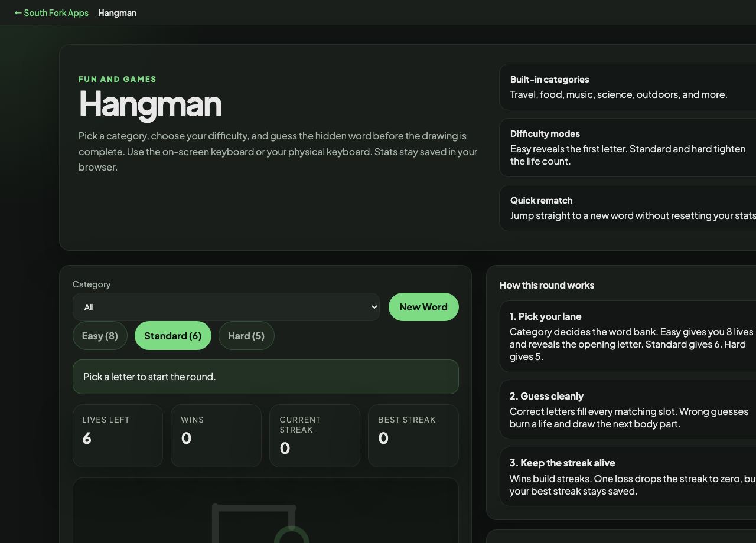Click the "2. Guess cleanly" step
The height and width of the screenshot is (543, 756).
628,410
